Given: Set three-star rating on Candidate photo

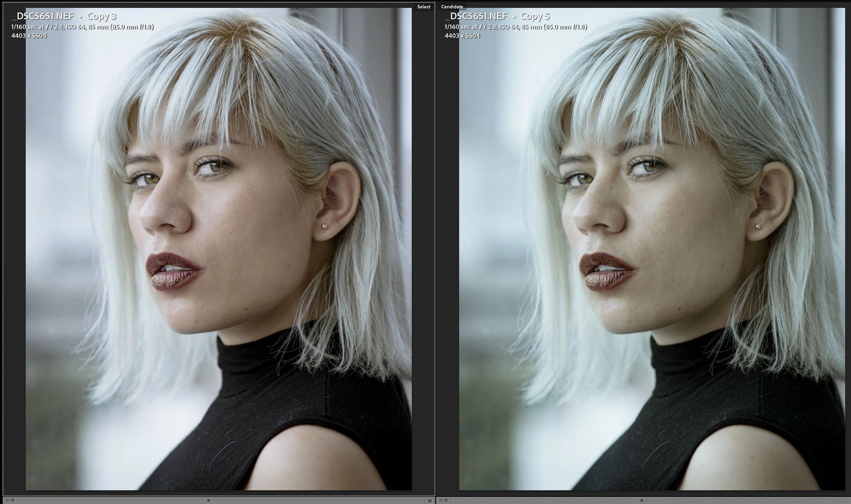Looking at the screenshot, I should pos(652,500).
